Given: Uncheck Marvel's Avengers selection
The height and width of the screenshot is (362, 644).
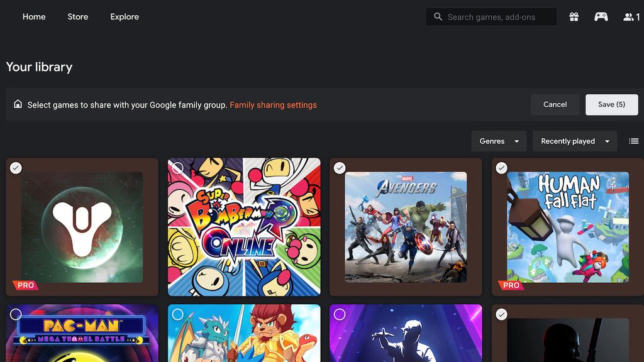Looking at the screenshot, I should pyautogui.click(x=340, y=168).
